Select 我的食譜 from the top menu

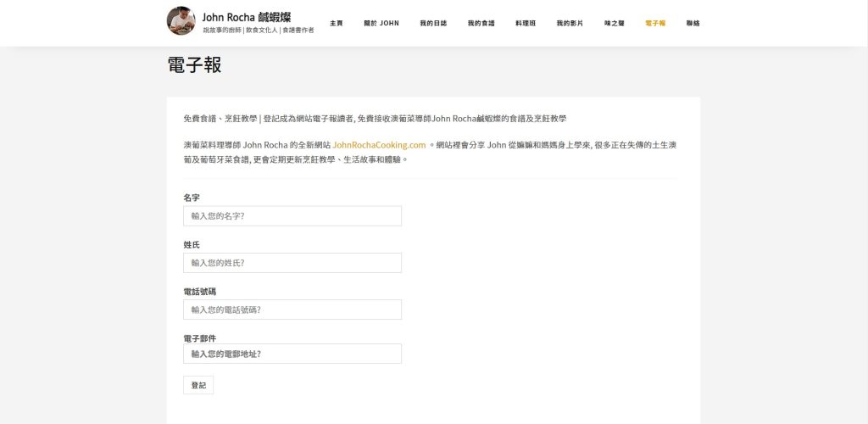(481, 23)
